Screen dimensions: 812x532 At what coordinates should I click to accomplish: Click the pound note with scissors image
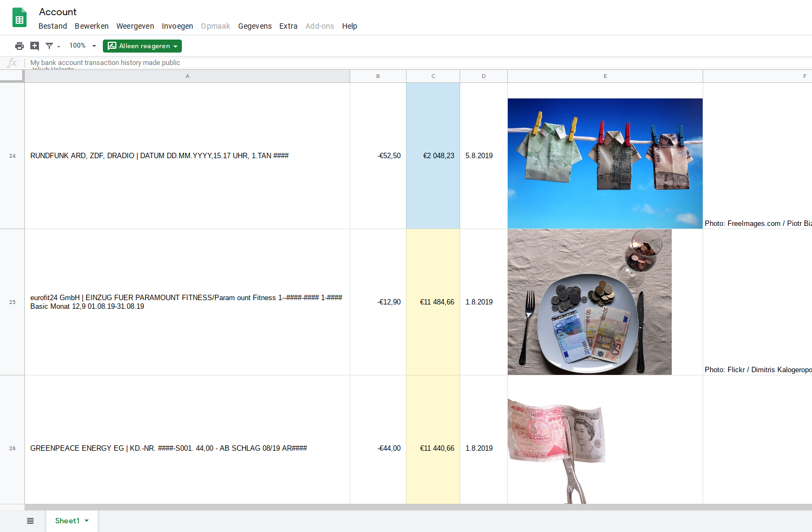556,451
